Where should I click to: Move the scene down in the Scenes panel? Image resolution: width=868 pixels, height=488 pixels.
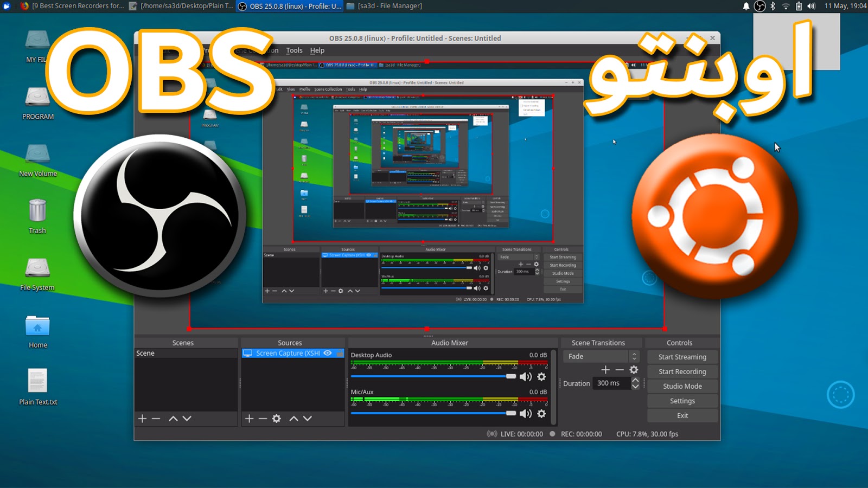coord(187,419)
